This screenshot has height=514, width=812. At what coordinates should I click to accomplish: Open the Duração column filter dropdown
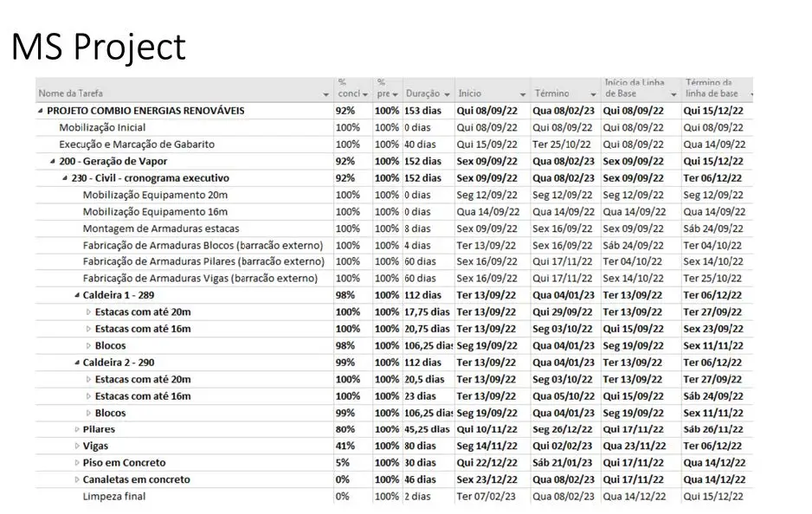click(x=447, y=93)
